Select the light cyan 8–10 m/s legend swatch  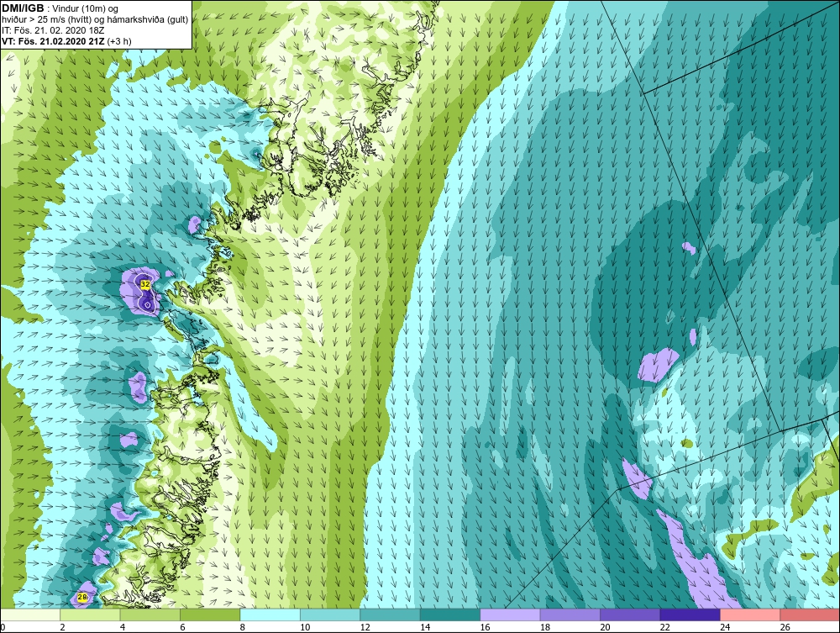point(270,615)
